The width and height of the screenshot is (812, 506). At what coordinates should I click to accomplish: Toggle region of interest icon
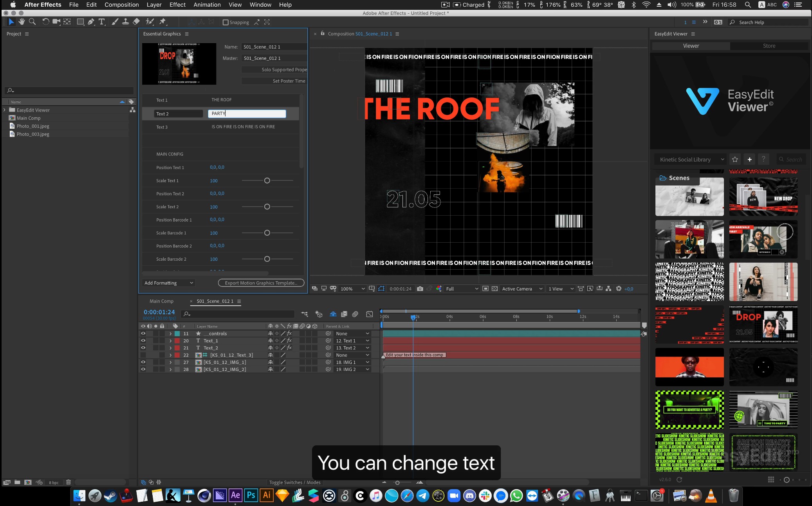coord(485,289)
